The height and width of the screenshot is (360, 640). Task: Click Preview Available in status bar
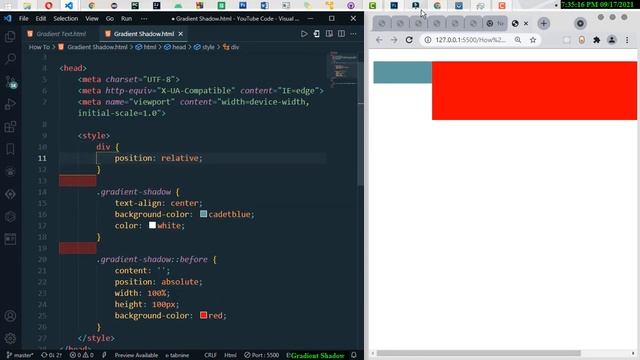(136, 355)
